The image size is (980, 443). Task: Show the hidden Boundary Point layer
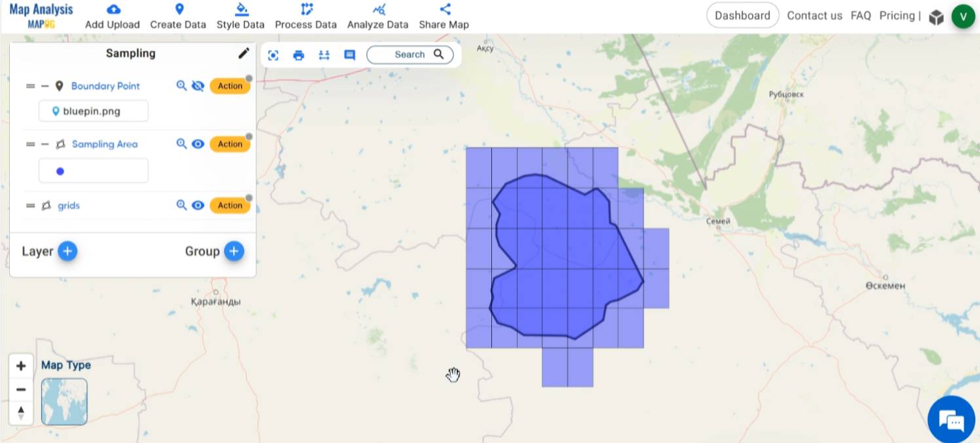point(198,86)
